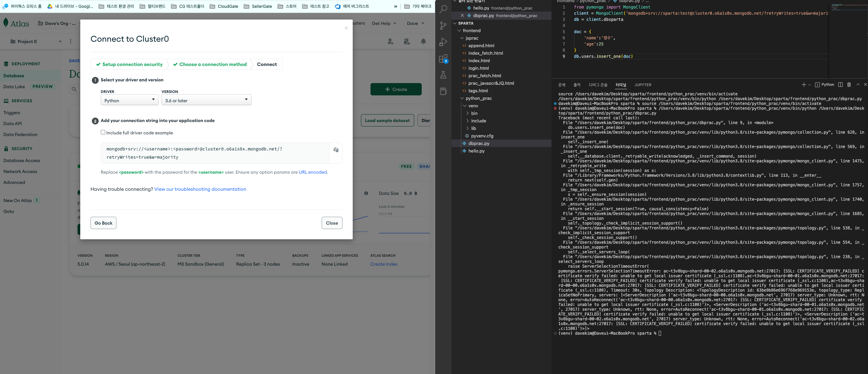868x374 pixels.
Task: Click the search icon in the Atlas database page
Action: point(74,89)
